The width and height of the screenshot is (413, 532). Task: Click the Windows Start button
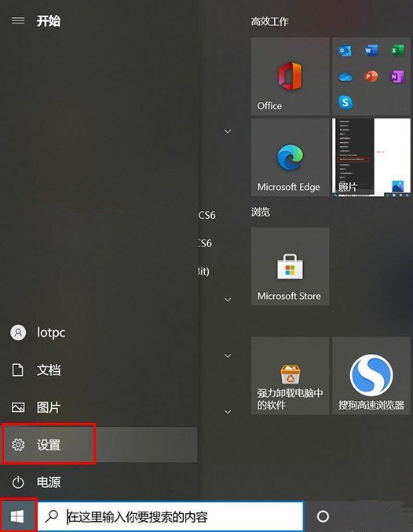[x=17, y=516]
